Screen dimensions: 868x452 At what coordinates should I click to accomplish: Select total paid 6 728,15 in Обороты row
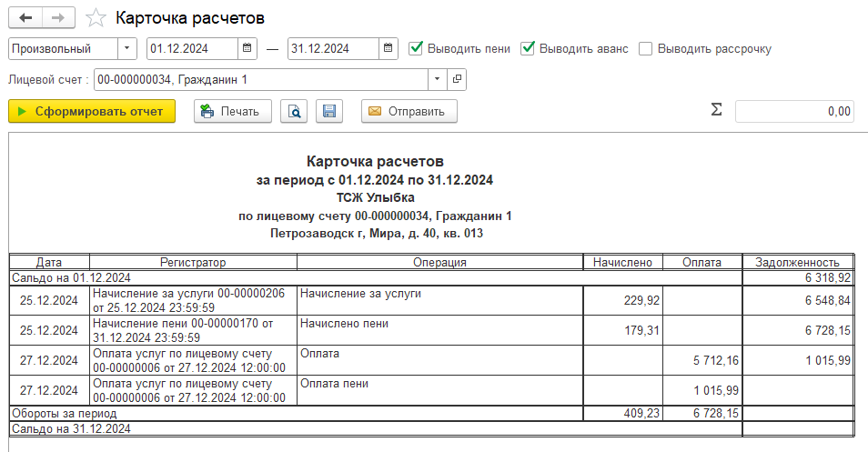[x=701, y=413]
